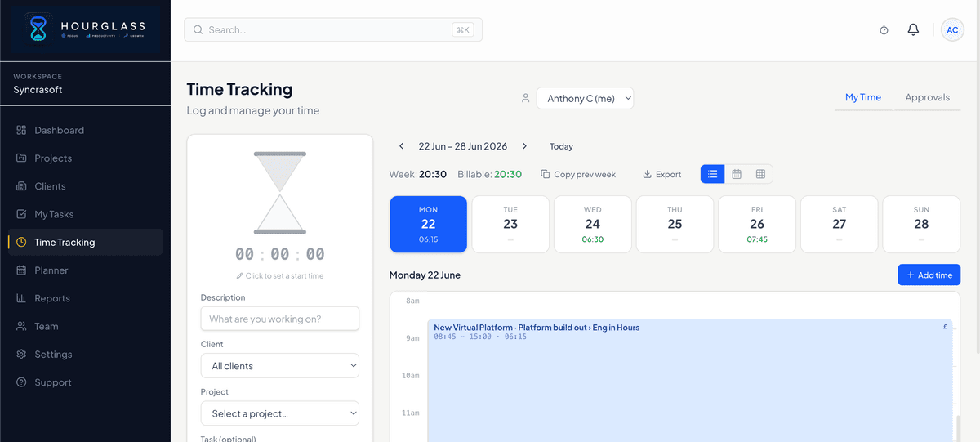Open the All clients dropdown
This screenshot has width=980, height=442.
pyautogui.click(x=280, y=366)
